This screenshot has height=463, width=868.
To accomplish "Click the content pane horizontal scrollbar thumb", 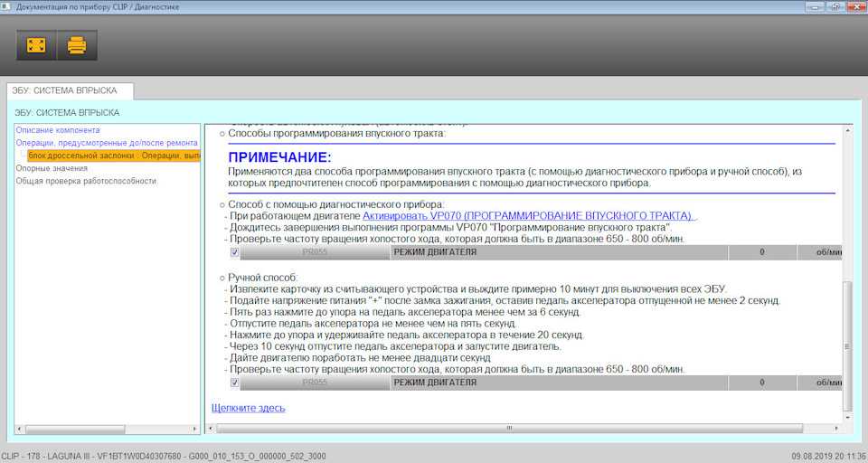I will click(509, 428).
